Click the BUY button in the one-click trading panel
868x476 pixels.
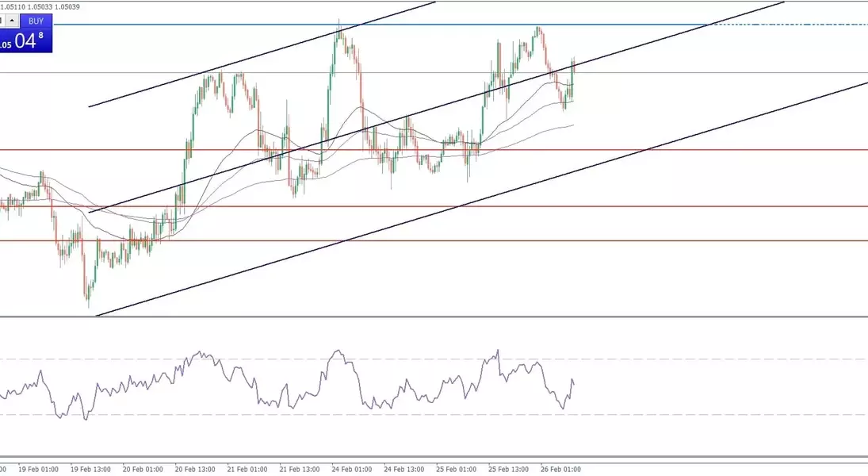click(x=36, y=21)
